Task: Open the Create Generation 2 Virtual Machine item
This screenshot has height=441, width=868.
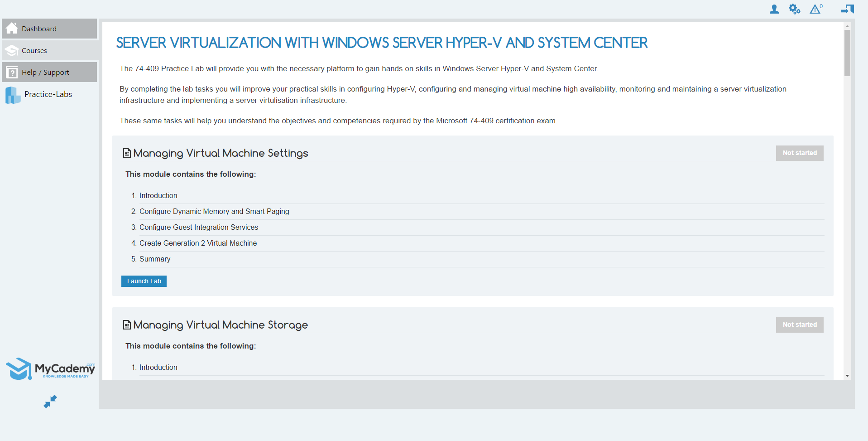Action: pyautogui.click(x=198, y=243)
